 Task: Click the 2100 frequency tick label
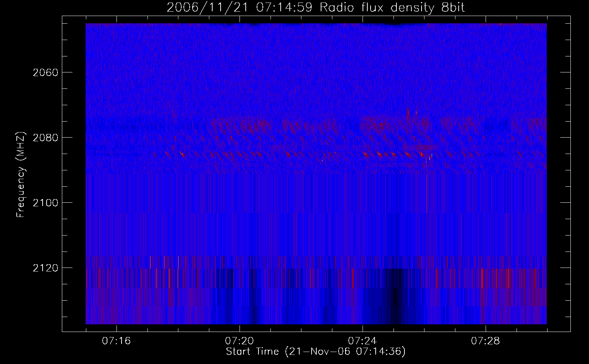point(46,203)
